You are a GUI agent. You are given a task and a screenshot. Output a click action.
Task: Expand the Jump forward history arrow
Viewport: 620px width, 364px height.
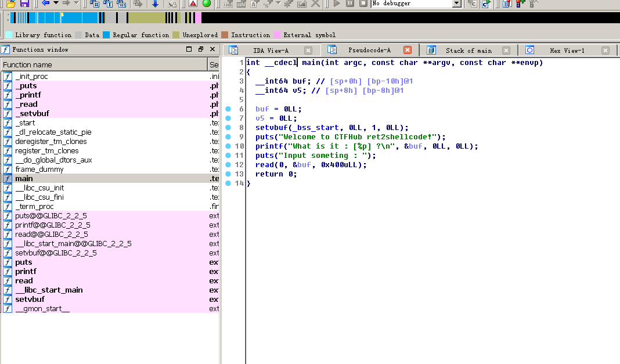pyautogui.click(x=76, y=3)
